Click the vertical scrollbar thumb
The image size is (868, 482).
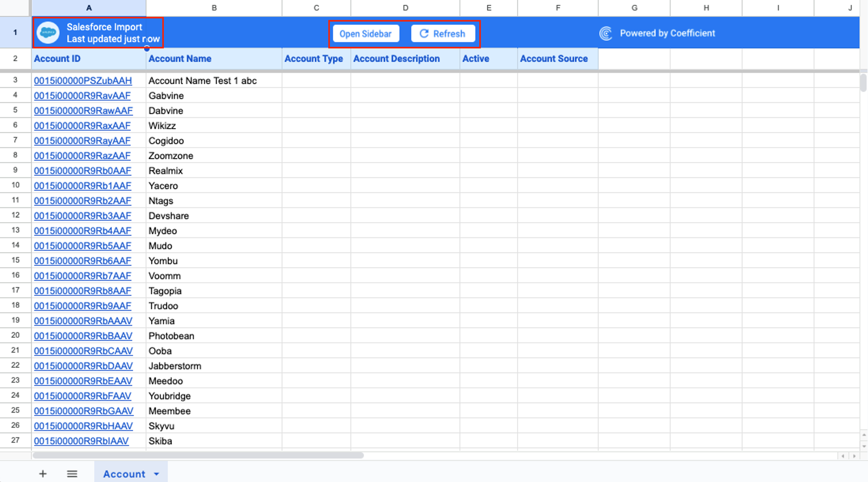(x=863, y=82)
